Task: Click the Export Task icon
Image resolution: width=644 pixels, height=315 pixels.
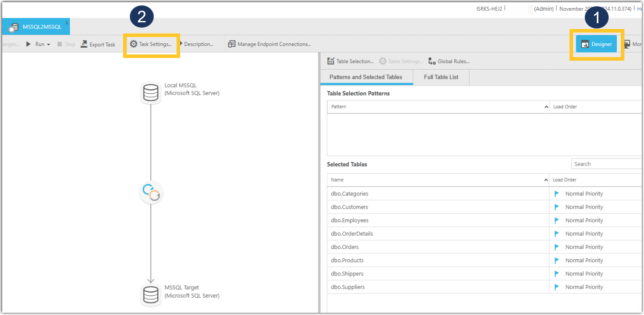Action: [x=98, y=44]
